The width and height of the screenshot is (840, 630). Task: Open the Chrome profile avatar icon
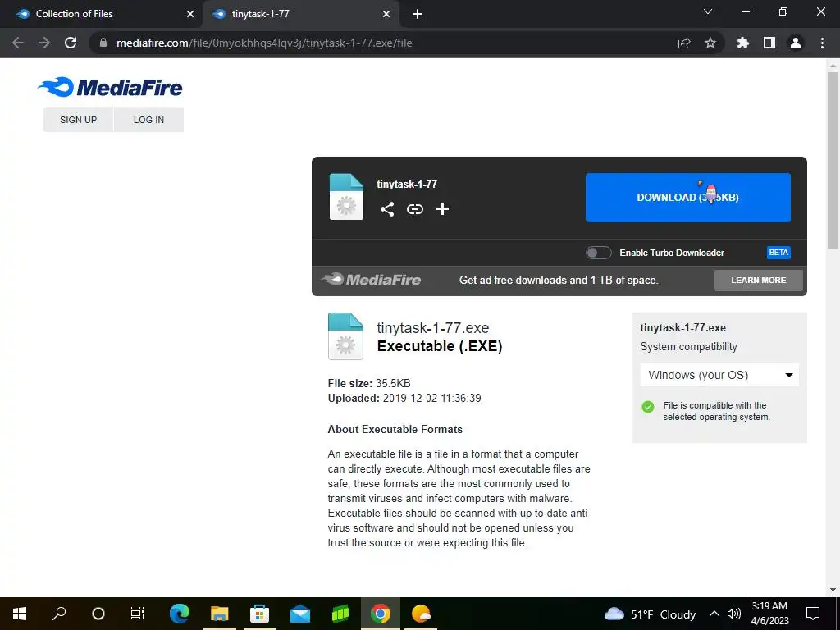(x=796, y=43)
